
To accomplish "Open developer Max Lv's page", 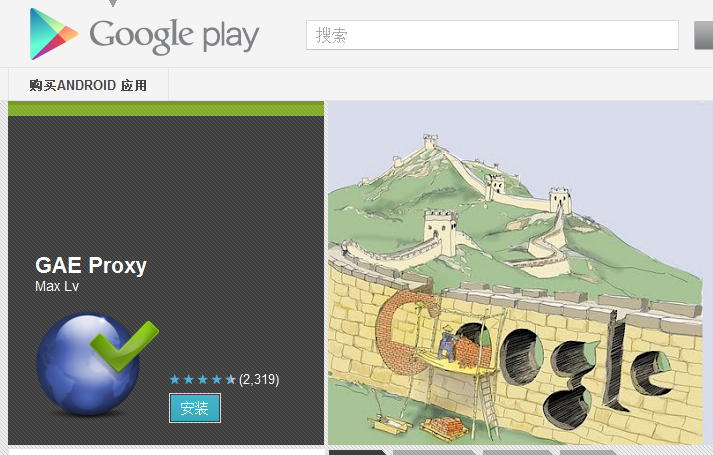I will pyautogui.click(x=57, y=286).
